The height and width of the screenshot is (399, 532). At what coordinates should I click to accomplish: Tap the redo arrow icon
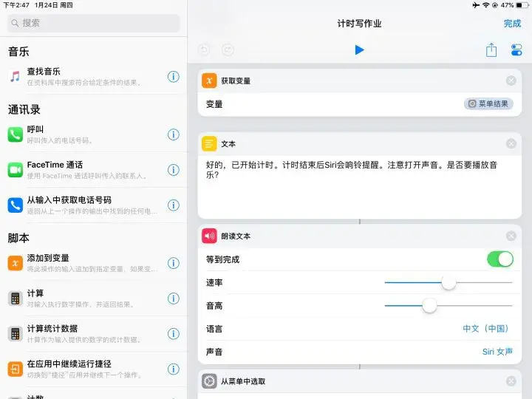(228, 50)
